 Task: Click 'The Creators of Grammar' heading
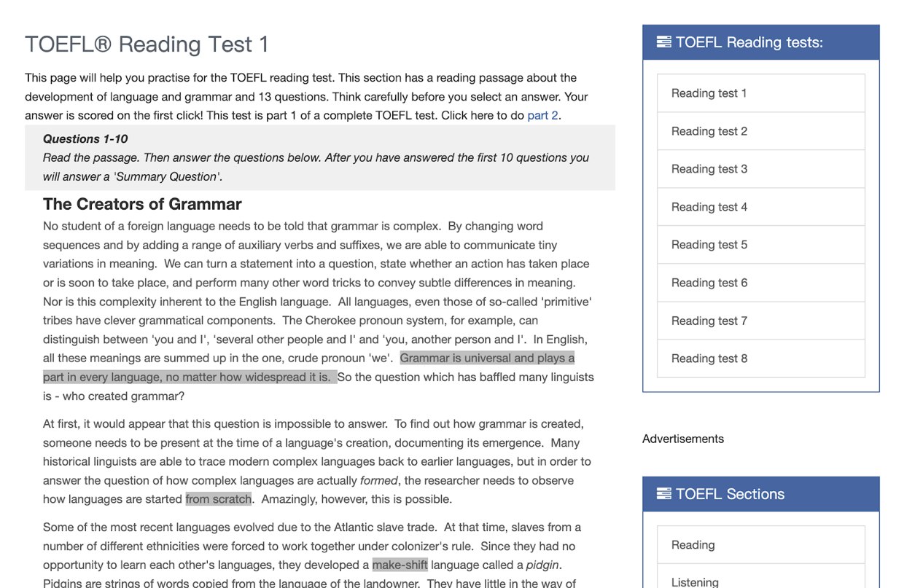pos(142,204)
